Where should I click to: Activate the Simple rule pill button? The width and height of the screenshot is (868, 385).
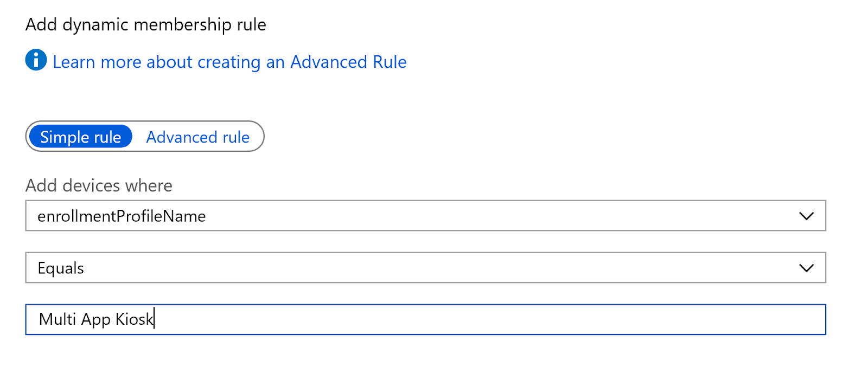pyautogui.click(x=80, y=137)
